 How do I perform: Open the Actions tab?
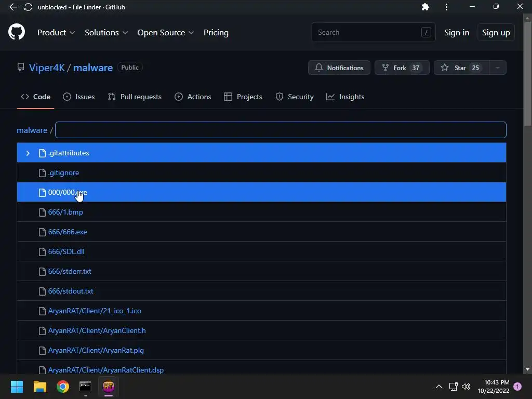pos(193,97)
